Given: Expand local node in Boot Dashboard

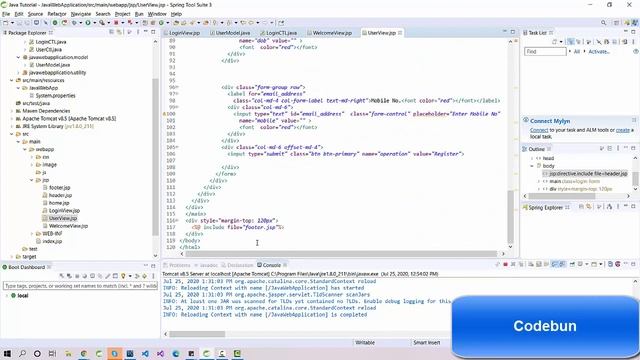Looking at the screenshot, I should (7, 296).
